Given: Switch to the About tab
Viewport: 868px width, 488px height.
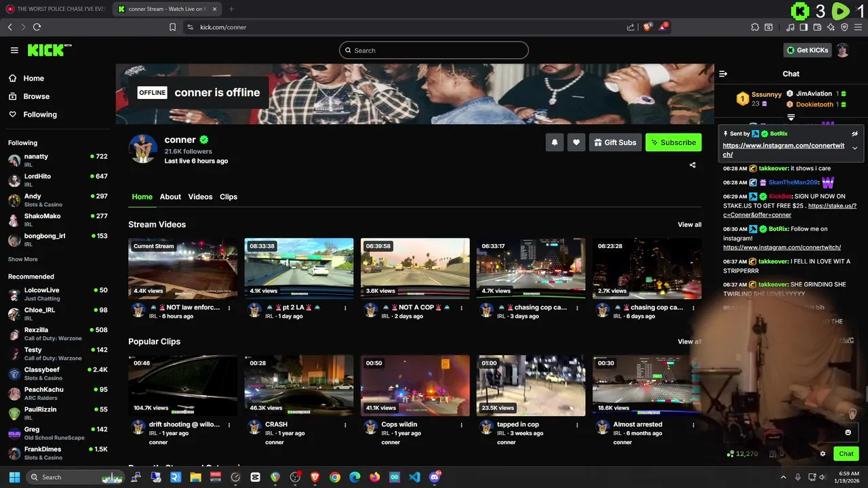Looking at the screenshot, I should 170,197.
